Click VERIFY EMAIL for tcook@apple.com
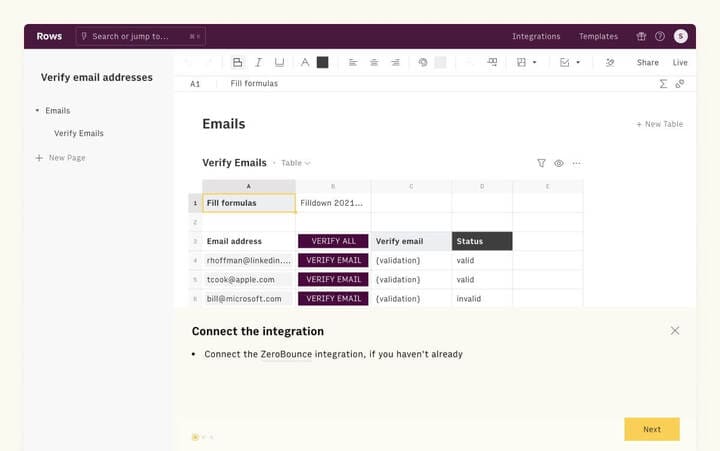The width and height of the screenshot is (720, 451). click(x=333, y=279)
